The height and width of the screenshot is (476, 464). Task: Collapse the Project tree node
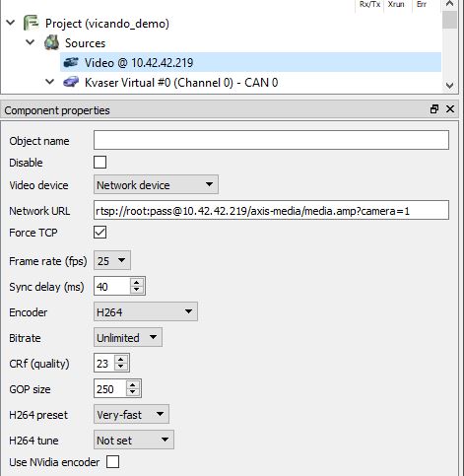11,23
